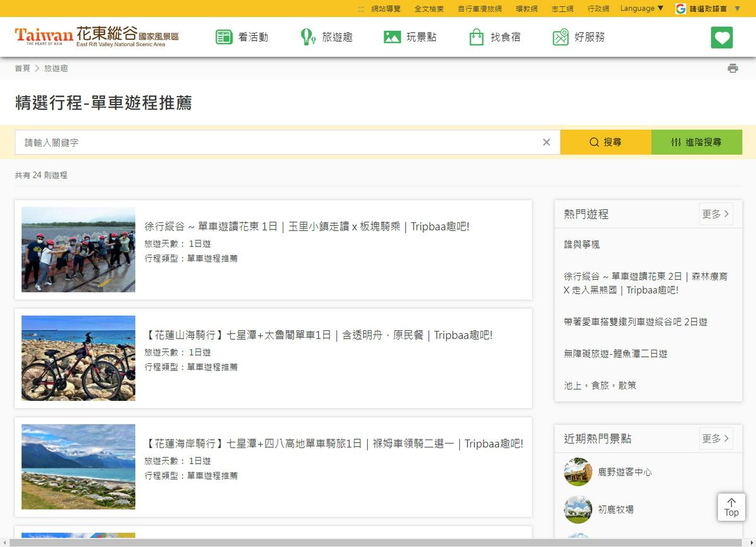756x547 pixels.
Task: Open the 看活動 menu item text
Action: [x=253, y=37]
